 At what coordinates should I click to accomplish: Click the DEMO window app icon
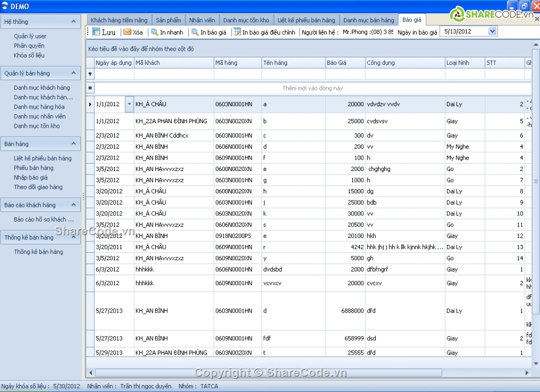pyautogui.click(x=5, y=6)
